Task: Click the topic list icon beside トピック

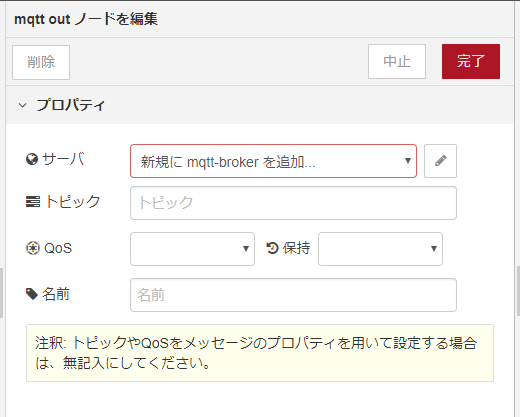Action: coord(33,202)
